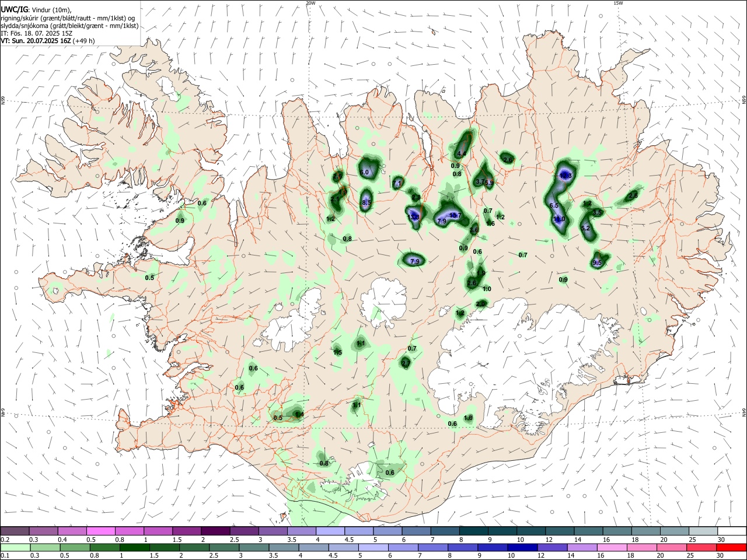
Task: Pick the bright pink snow-legend swatch at 0.5
Action: [100, 531]
